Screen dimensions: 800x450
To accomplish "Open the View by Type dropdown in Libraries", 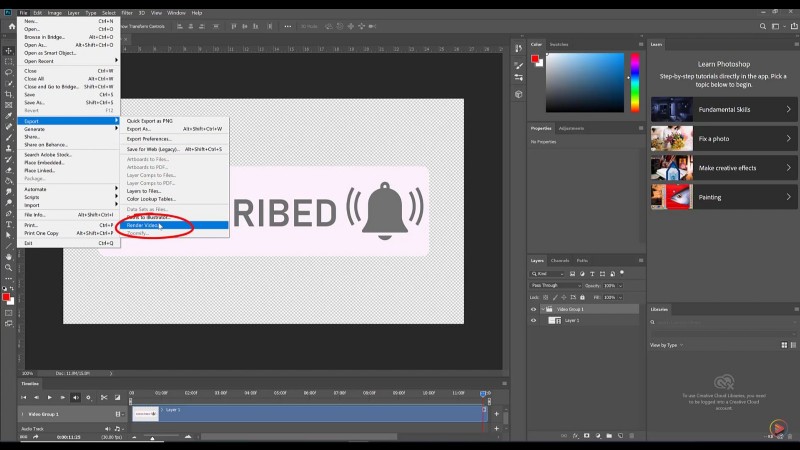I will coord(666,345).
